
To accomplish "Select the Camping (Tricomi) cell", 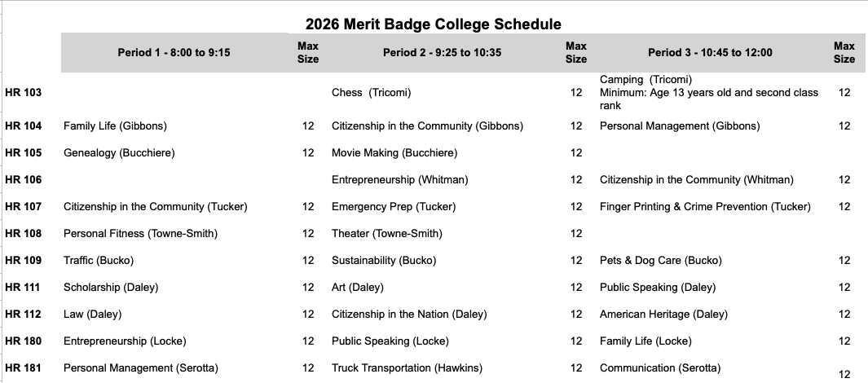I will tap(645, 80).
